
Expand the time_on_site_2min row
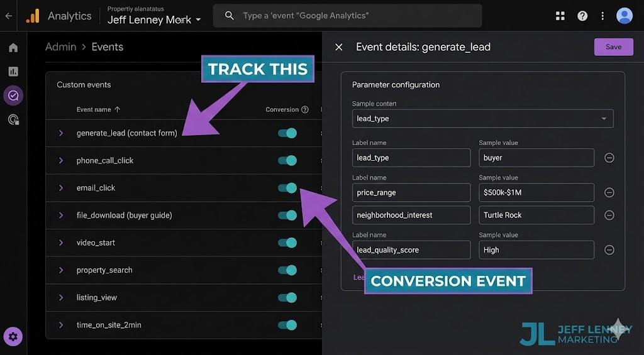(61, 325)
